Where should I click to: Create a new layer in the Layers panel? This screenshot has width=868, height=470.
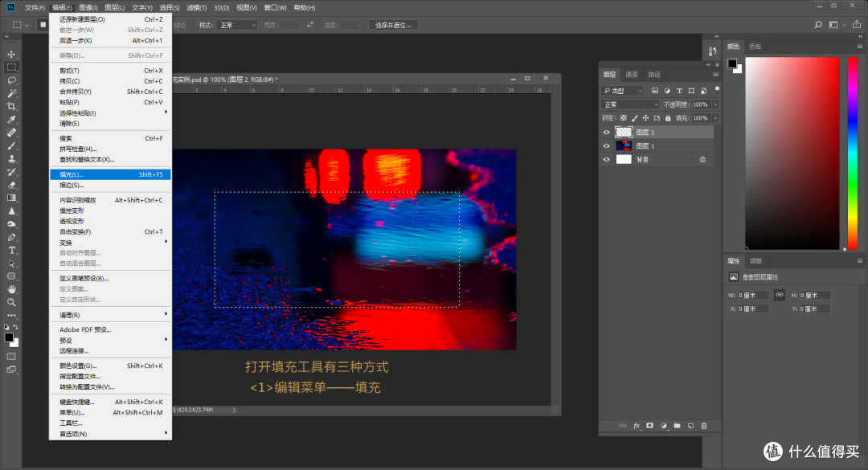pos(690,426)
